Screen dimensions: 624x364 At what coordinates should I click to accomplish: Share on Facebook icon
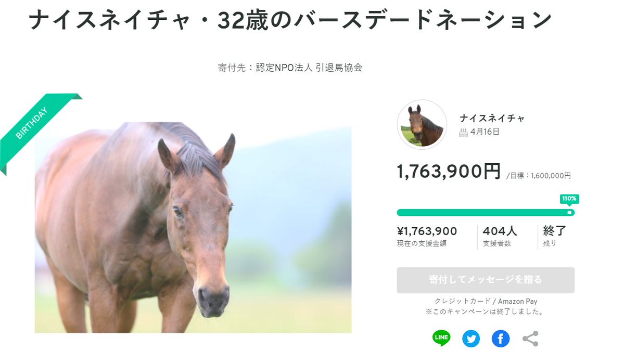click(501, 339)
